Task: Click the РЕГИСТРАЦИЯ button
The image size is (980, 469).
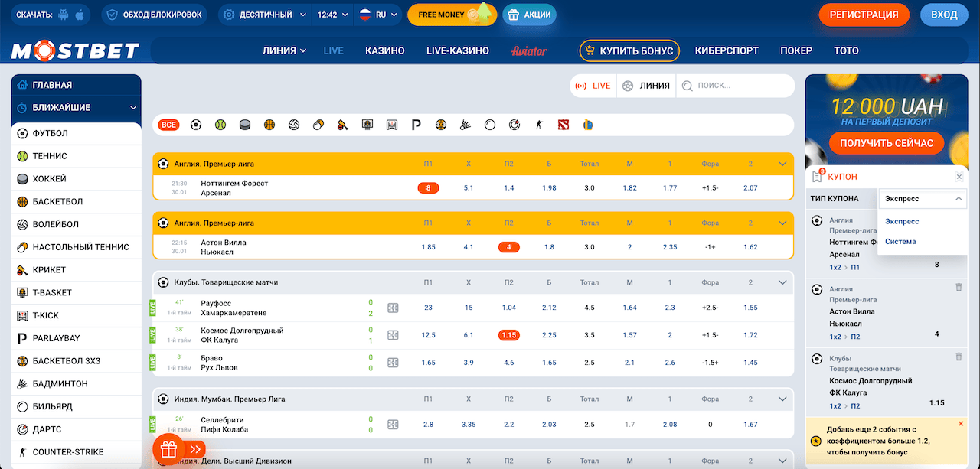Action: tap(864, 15)
